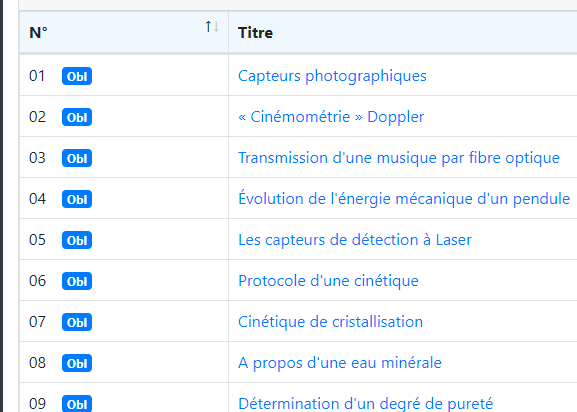577x412 pixels.
Task: Open the Capteurs photographiques link
Action: tap(332, 76)
